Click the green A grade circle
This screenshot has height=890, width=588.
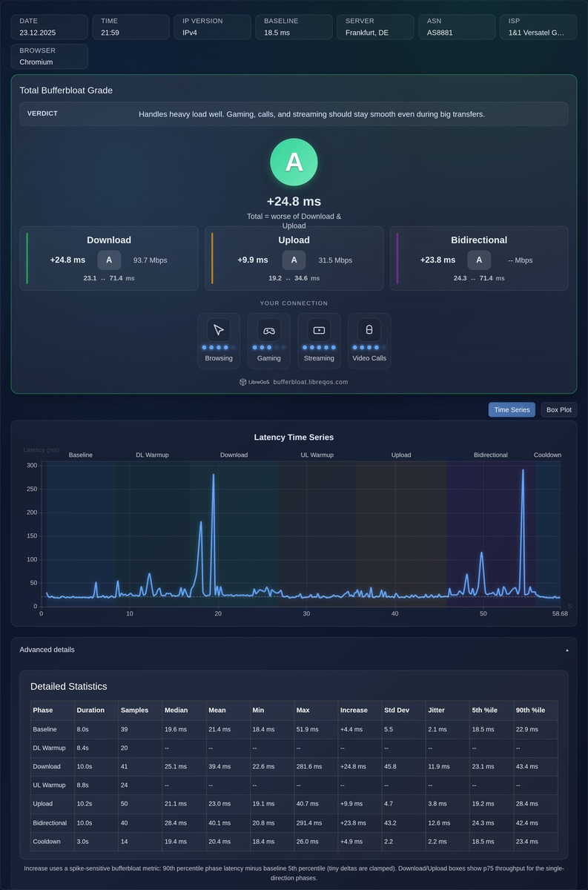click(294, 162)
